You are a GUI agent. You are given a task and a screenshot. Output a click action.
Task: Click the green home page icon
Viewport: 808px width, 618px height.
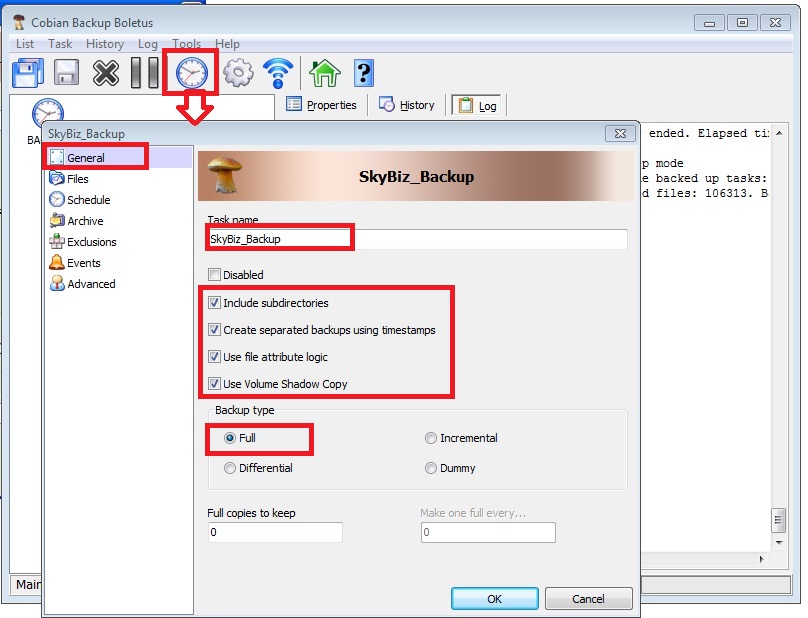tap(324, 73)
